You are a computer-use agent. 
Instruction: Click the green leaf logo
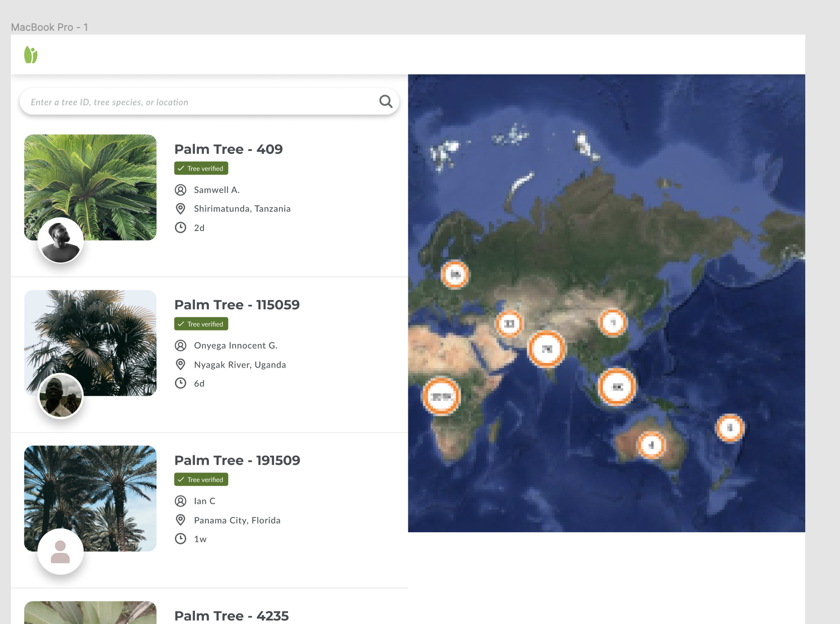(x=31, y=55)
